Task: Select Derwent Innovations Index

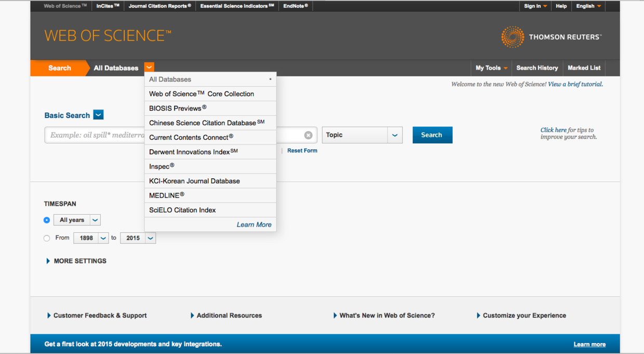Action: (210, 152)
